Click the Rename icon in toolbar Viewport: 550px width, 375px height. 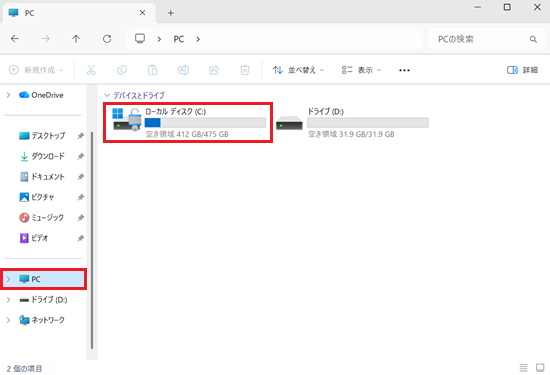(183, 70)
